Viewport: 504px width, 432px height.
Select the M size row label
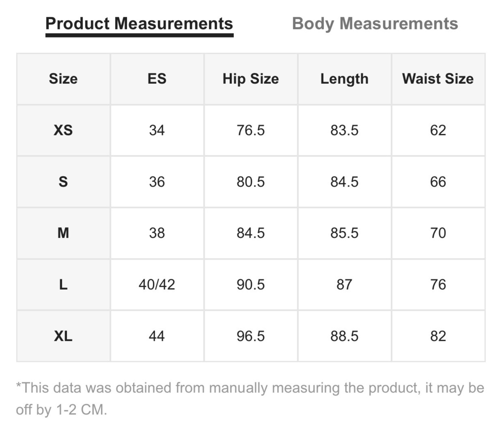63,233
